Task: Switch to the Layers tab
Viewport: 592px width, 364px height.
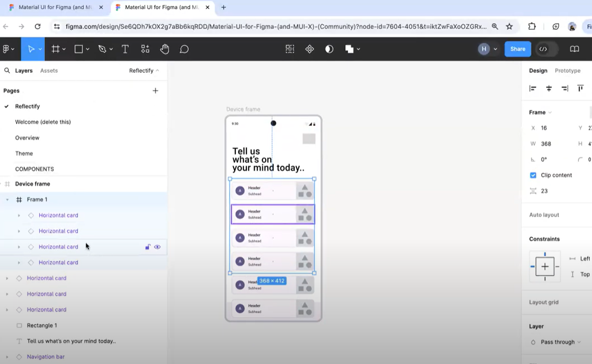Action: pos(24,71)
